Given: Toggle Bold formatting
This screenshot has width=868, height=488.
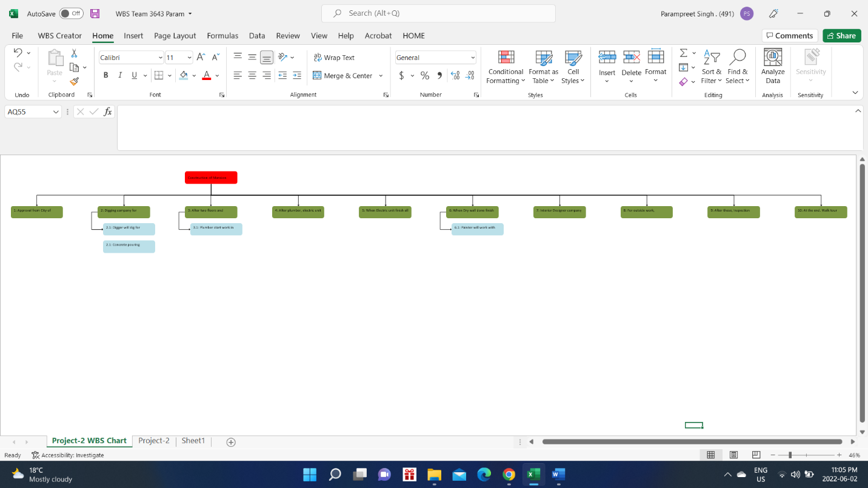Looking at the screenshot, I should [105, 75].
